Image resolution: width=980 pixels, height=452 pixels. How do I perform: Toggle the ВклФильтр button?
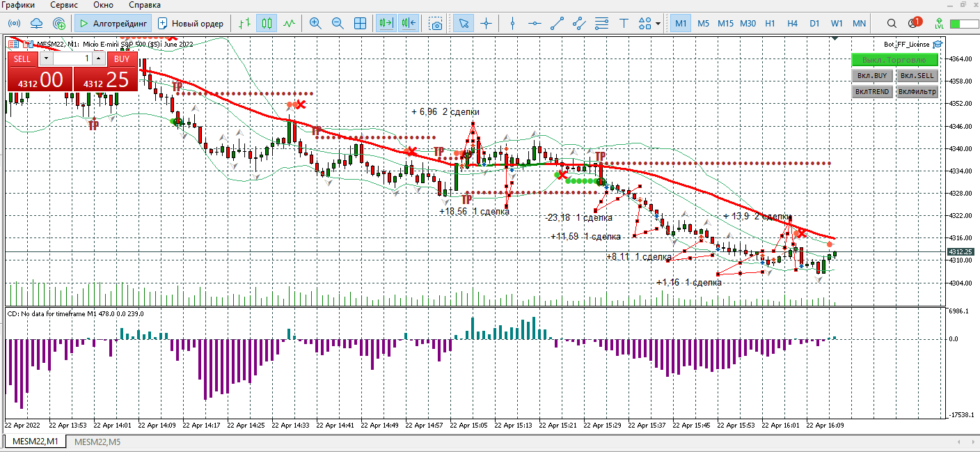coord(917,91)
